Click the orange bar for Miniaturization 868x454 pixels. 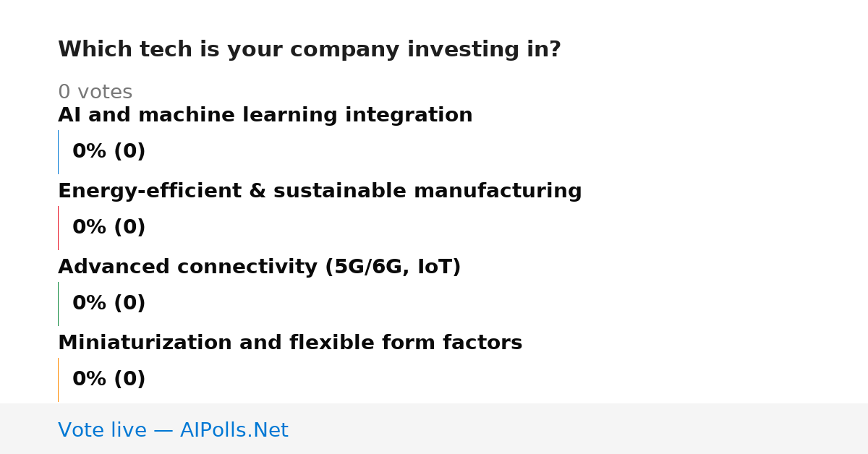tap(58, 380)
